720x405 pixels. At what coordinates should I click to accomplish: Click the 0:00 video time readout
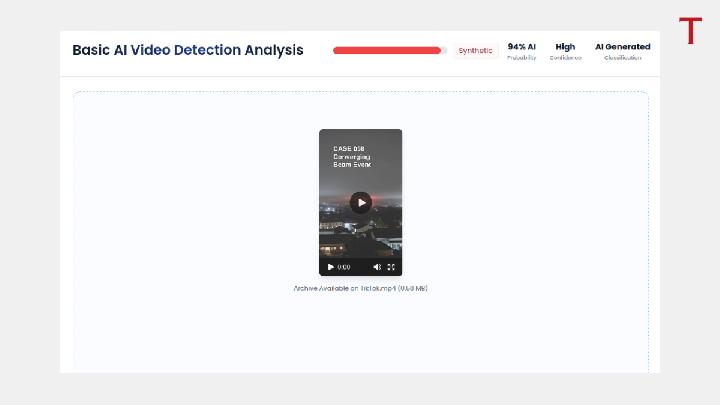click(344, 267)
